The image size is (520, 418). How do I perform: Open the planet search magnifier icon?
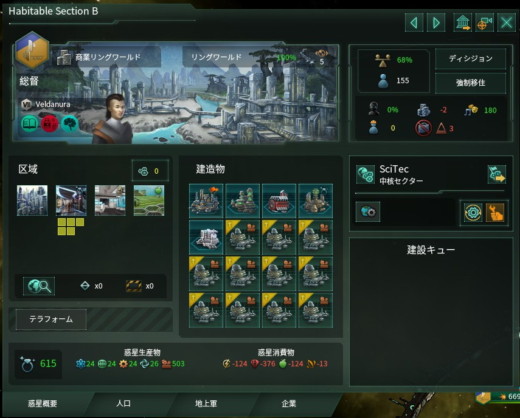(39, 286)
